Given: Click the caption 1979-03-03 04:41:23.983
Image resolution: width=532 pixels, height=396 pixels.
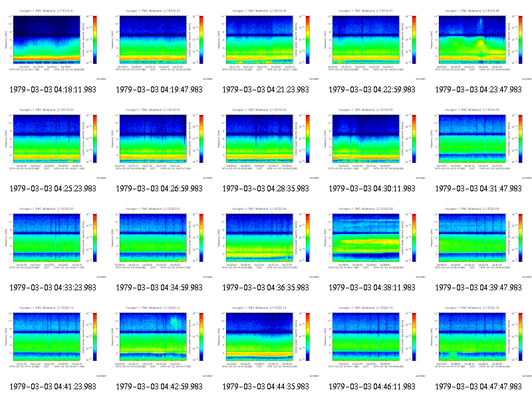Looking at the screenshot, I should [53, 387].
